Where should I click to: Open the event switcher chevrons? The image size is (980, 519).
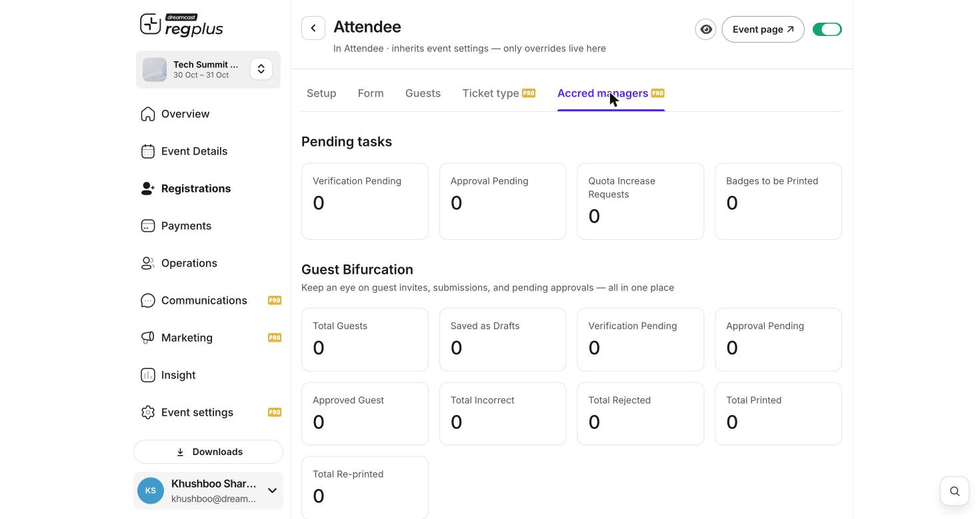[x=261, y=69]
